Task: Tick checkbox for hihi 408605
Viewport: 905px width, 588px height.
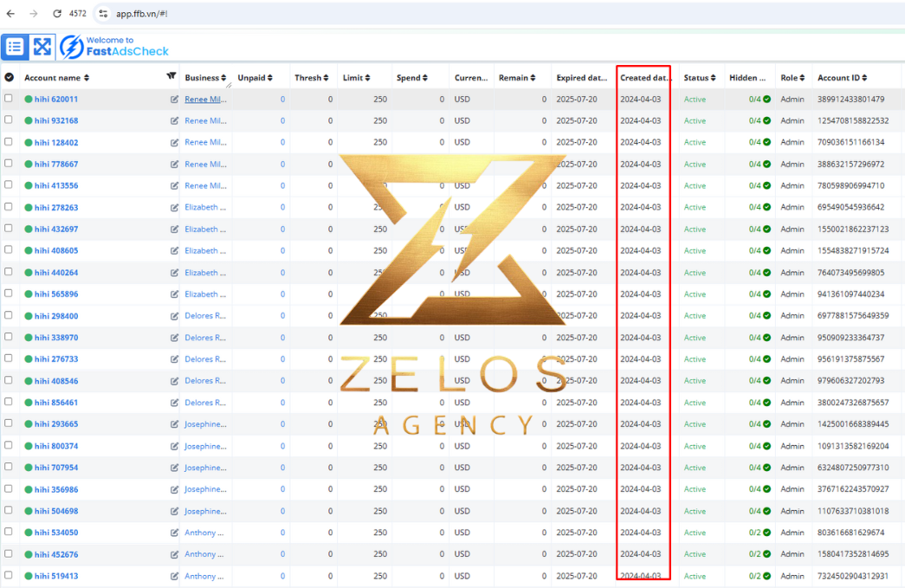Action: [x=8, y=249]
